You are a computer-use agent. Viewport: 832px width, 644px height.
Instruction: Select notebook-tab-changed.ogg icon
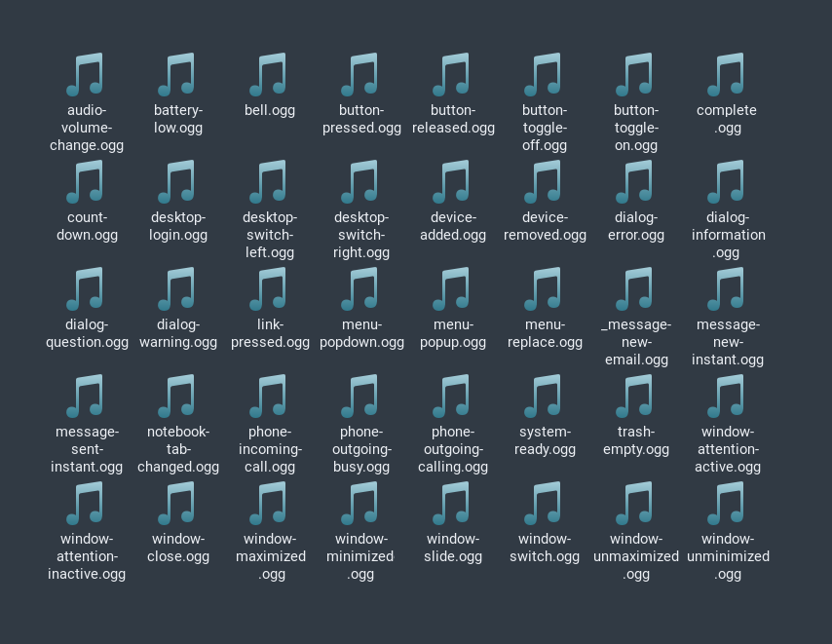[x=176, y=396]
